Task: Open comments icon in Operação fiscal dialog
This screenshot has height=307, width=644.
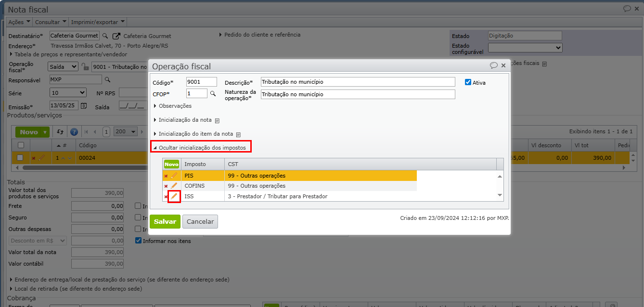Action: point(494,65)
